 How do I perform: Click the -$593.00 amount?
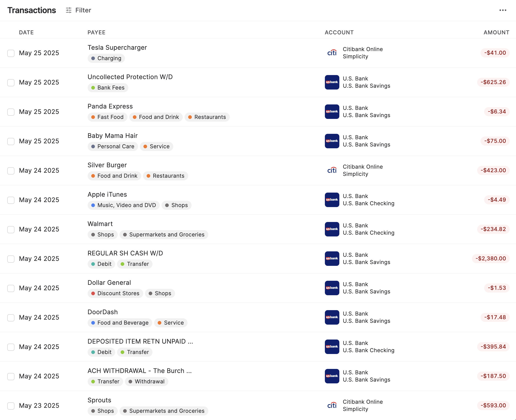coord(493,405)
